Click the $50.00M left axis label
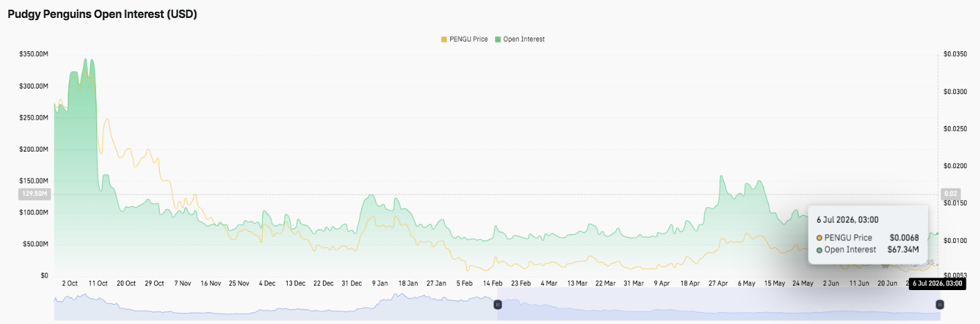 tap(35, 244)
